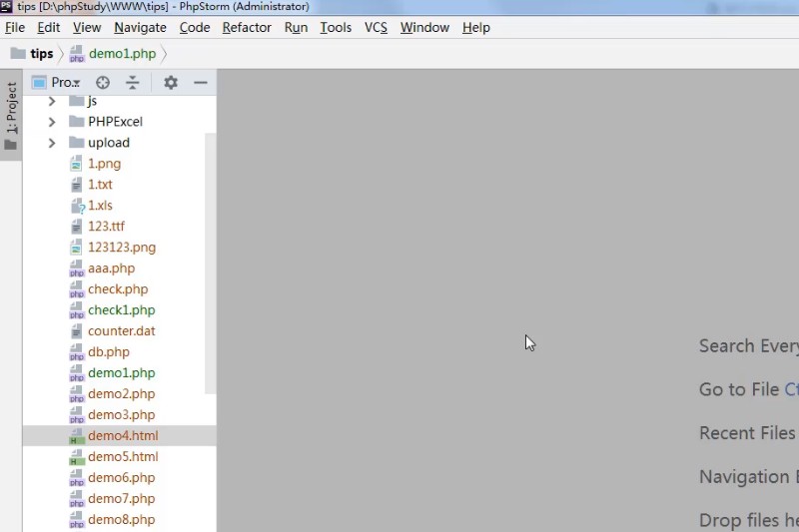Viewport: 799px width, 532px height.
Task: Open the File menu
Action: [15, 28]
